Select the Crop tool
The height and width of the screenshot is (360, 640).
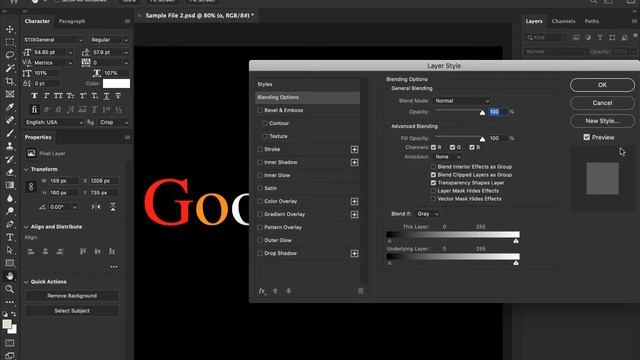point(10,81)
